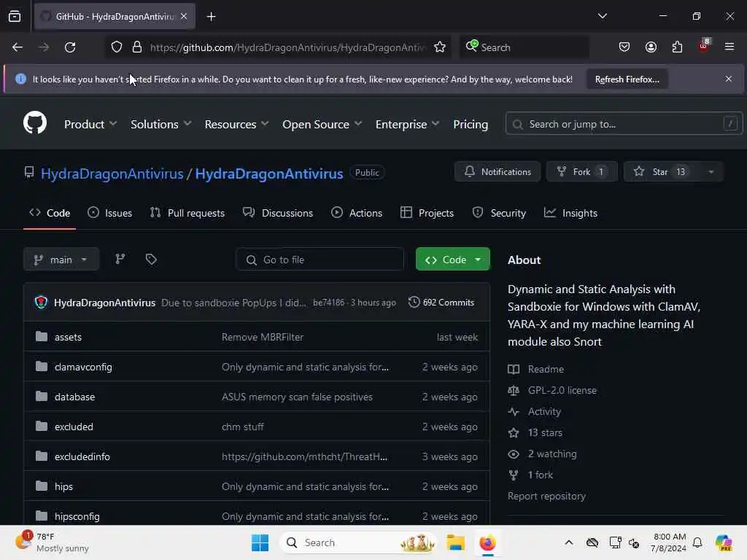The image size is (747, 560).
Task: Fork the repository with the Fork button
Action: click(x=581, y=172)
